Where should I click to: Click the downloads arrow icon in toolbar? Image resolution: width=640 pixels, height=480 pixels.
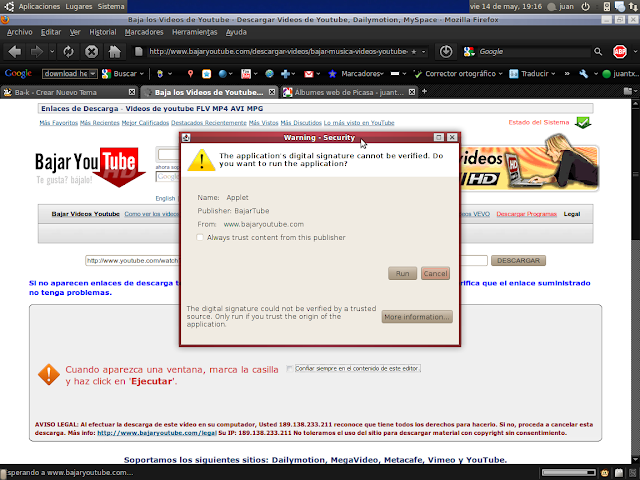point(446,52)
